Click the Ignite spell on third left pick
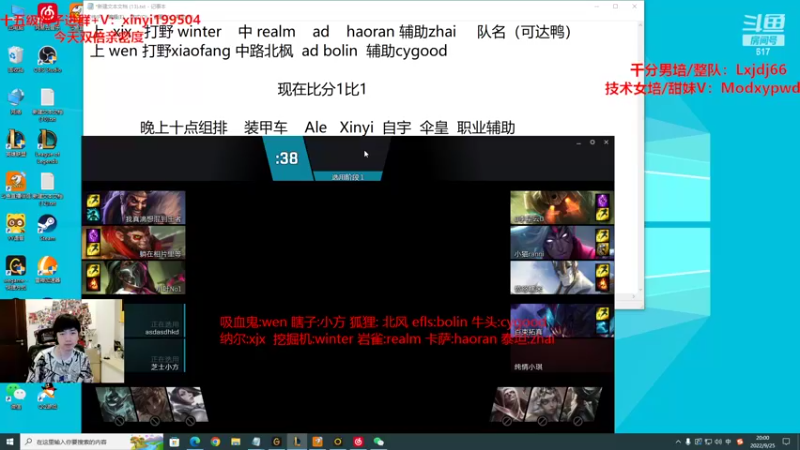This screenshot has height=450, width=800. (93, 284)
